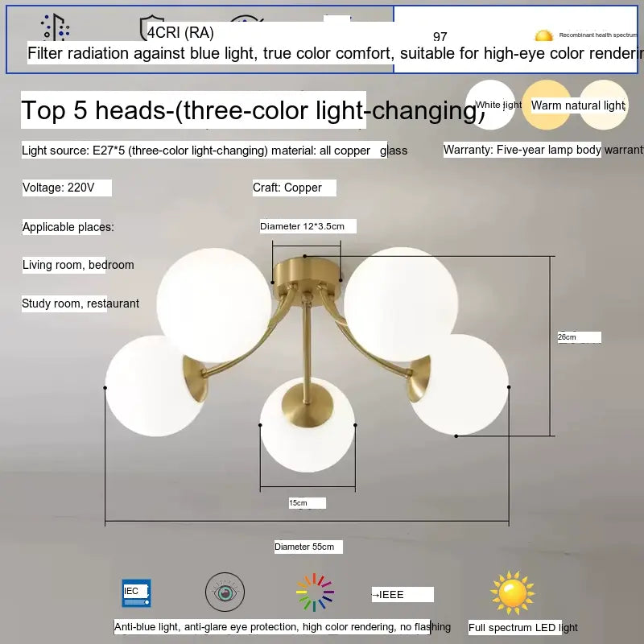Select the natural light color circle
644x644 pixels.
tap(603, 105)
